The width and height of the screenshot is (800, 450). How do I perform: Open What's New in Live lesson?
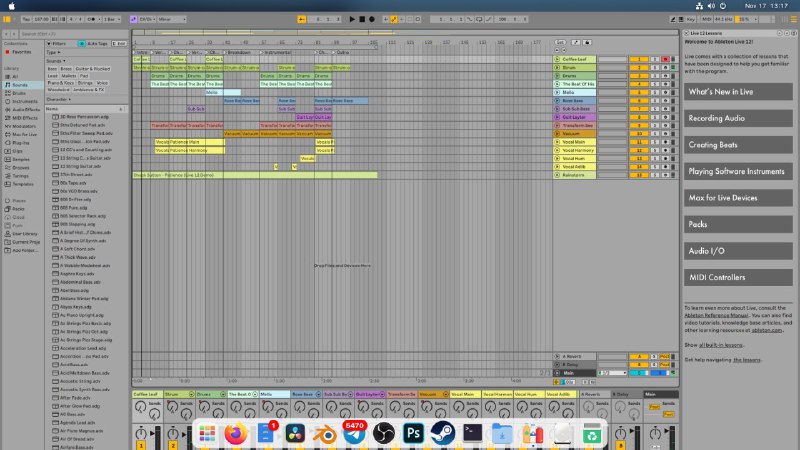point(738,92)
